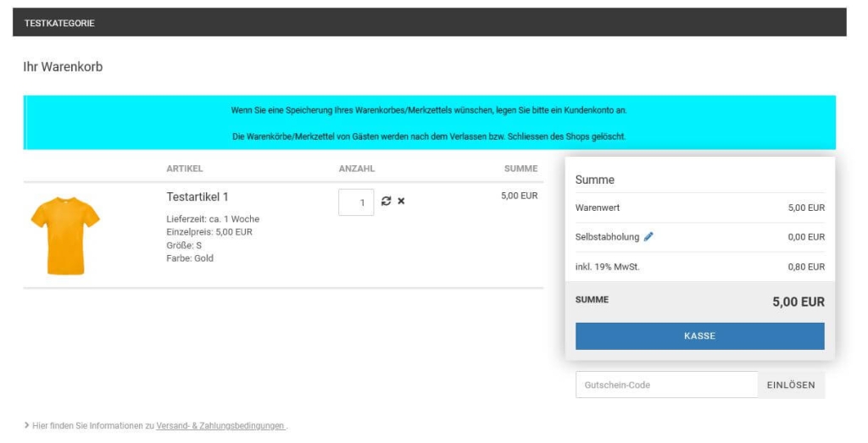Click the Farbe: Gold attribute text

(190, 258)
